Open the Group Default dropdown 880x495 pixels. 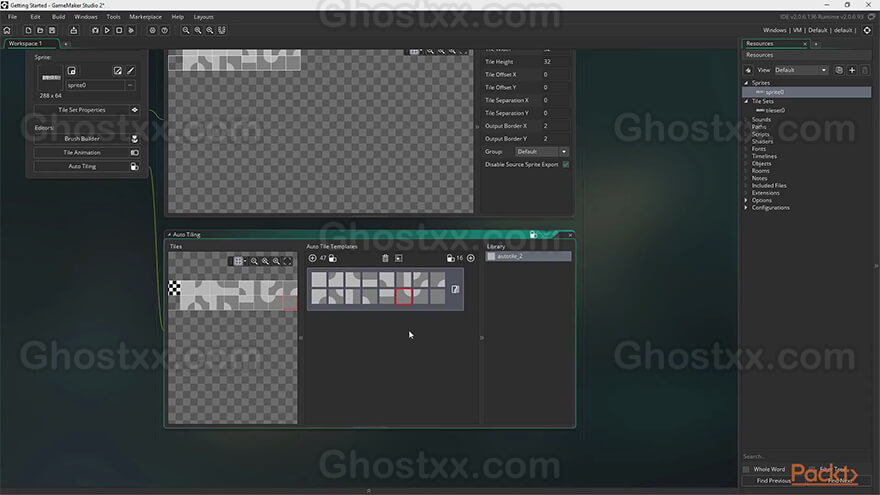(542, 152)
